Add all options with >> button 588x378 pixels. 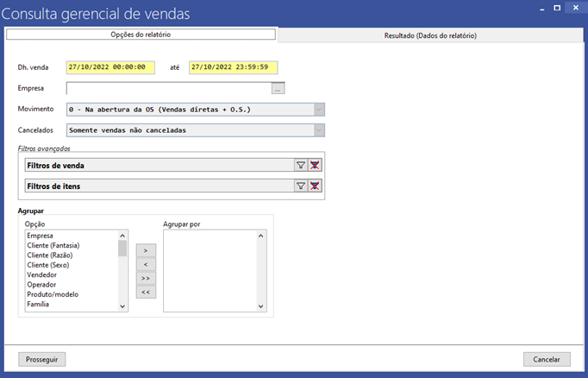146,279
